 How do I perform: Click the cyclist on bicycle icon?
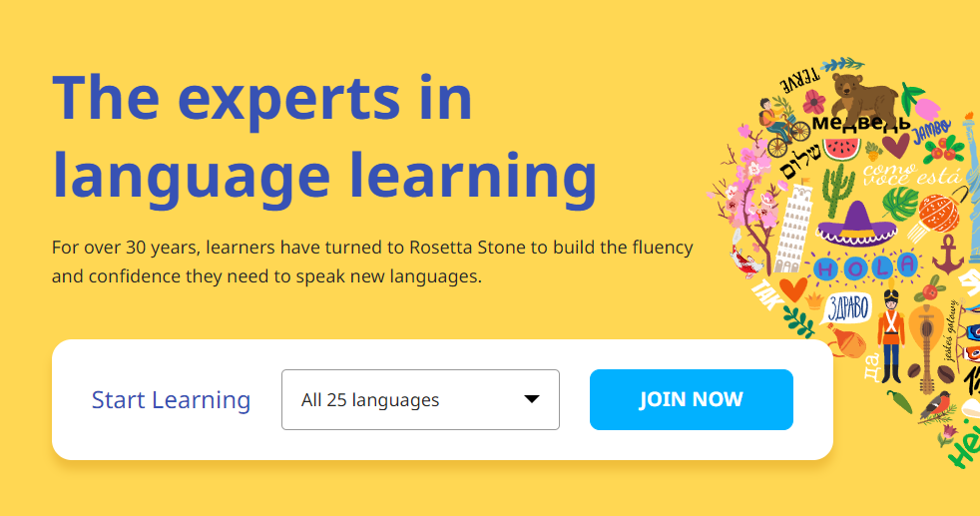(777, 122)
